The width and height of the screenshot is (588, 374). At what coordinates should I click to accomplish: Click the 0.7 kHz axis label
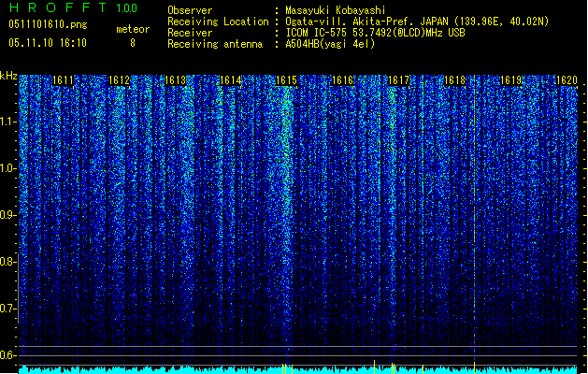(7, 309)
